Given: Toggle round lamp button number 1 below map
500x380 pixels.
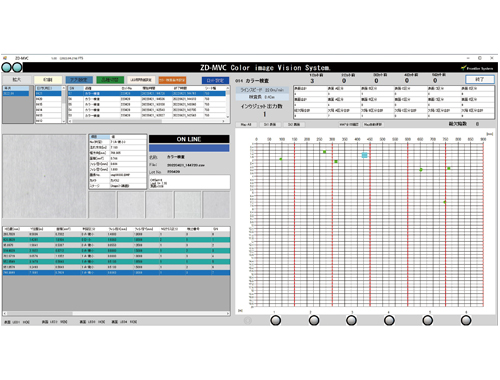Looking at the screenshot, I should 276,320.
